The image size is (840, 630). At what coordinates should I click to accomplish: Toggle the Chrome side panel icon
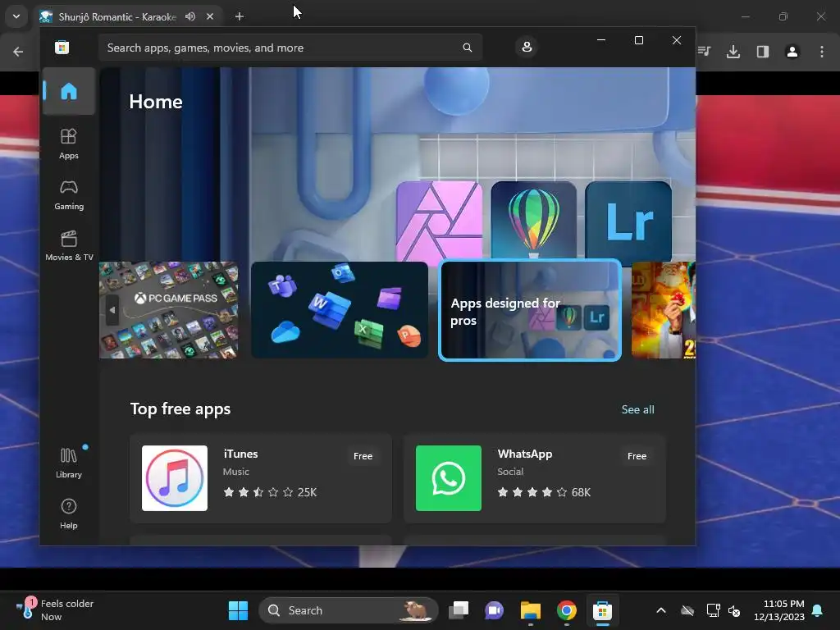(763, 52)
